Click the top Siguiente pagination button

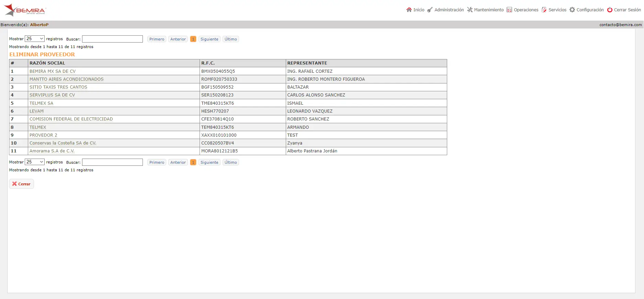210,39
